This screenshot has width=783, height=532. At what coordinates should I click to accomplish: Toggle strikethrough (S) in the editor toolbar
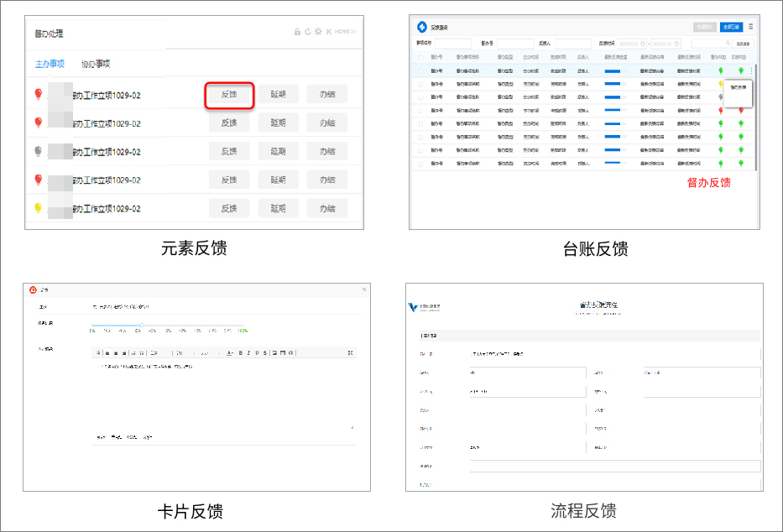point(264,352)
